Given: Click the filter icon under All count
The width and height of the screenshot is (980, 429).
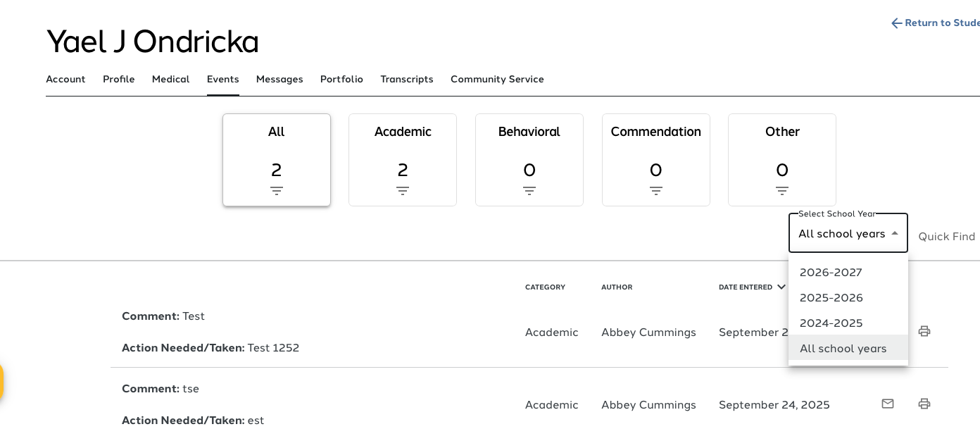Looking at the screenshot, I should [277, 191].
